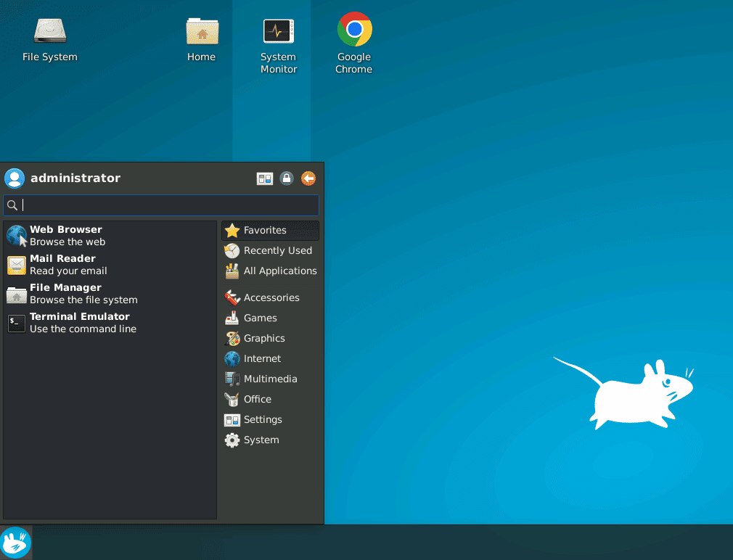Click the Multimedia film-note icon
This screenshot has height=560, width=733.
(232, 379)
